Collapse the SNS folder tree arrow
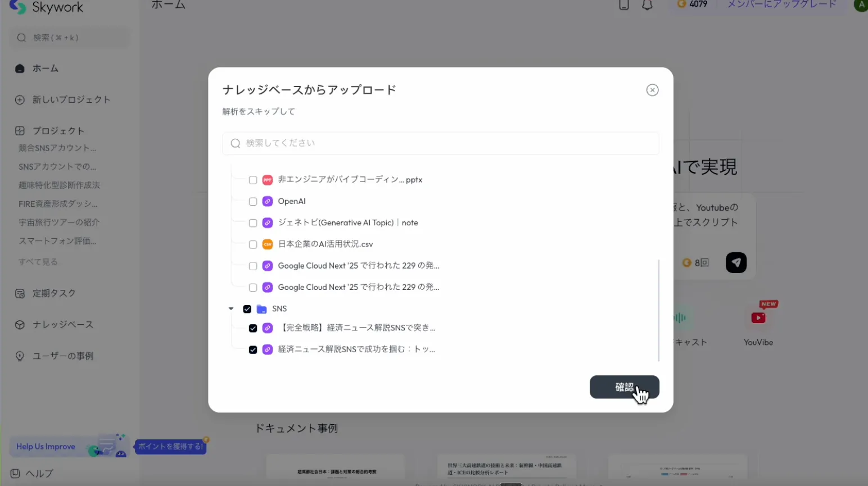The width and height of the screenshot is (868, 486). (x=231, y=309)
